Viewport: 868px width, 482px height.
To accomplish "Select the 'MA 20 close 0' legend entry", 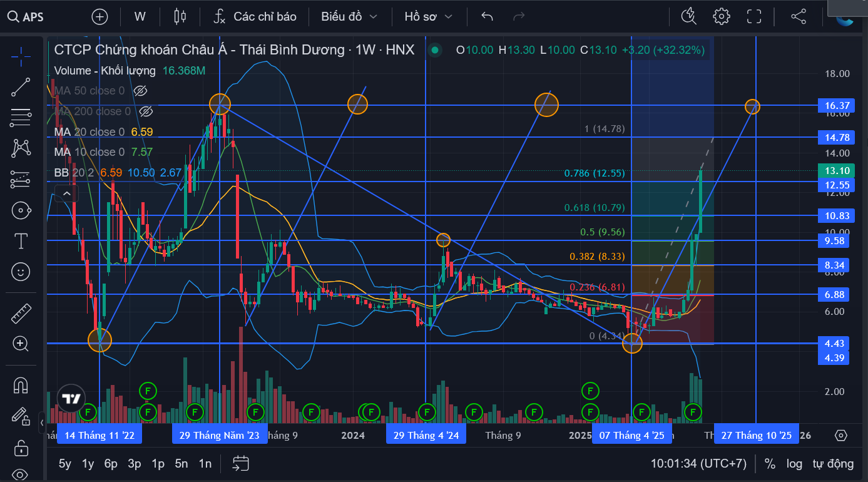I will coord(89,132).
